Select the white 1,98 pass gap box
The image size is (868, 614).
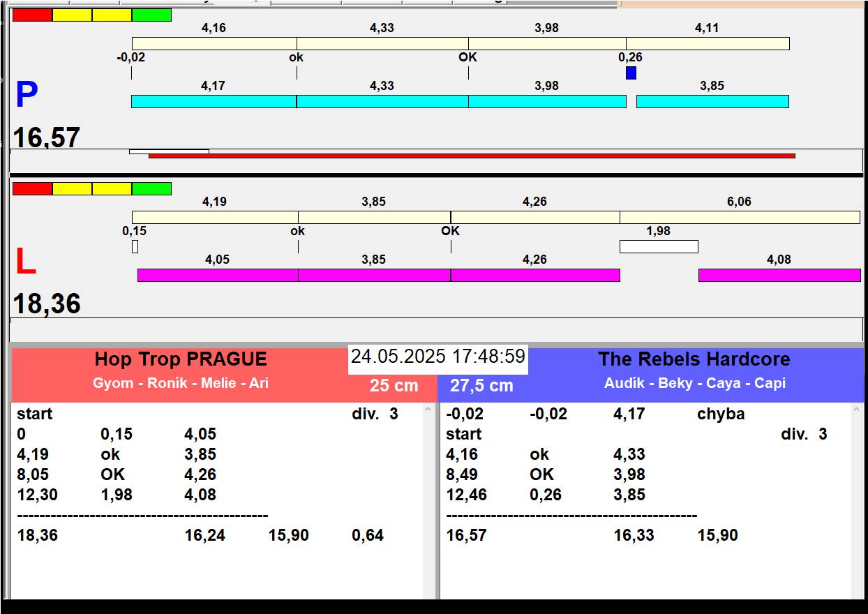(x=659, y=246)
